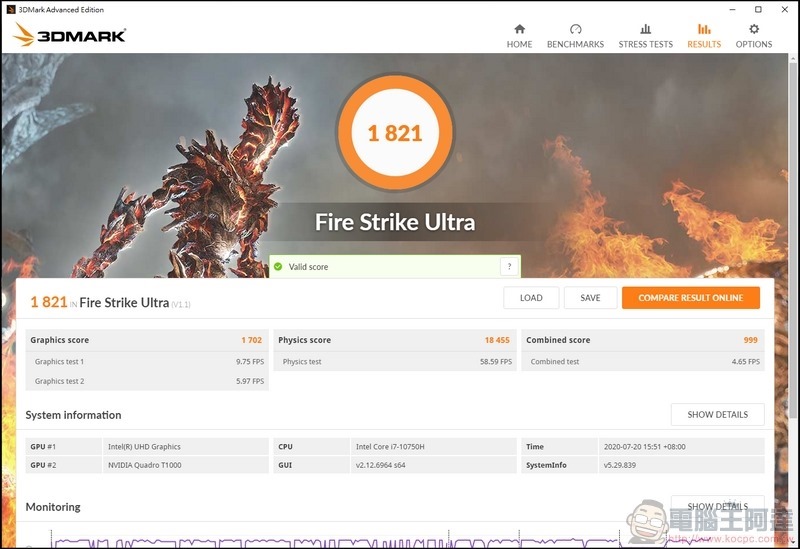Click the 3DMark logo
The image size is (800, 549).
69,35
